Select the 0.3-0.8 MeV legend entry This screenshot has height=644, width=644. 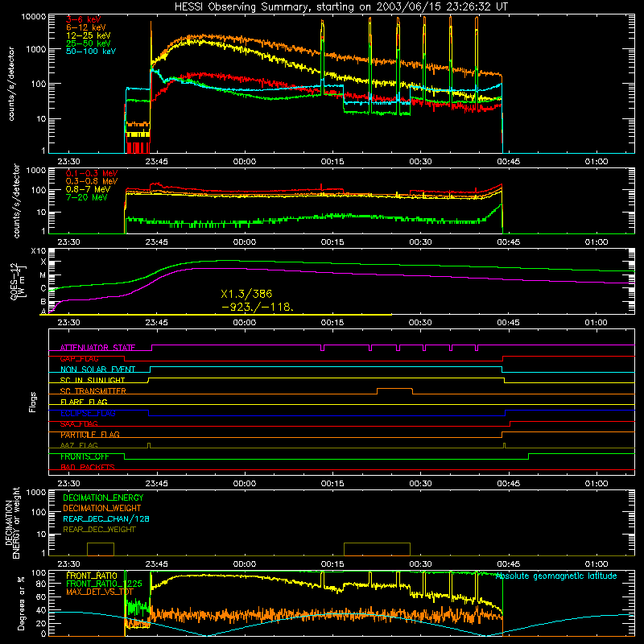tap(92, 181)
